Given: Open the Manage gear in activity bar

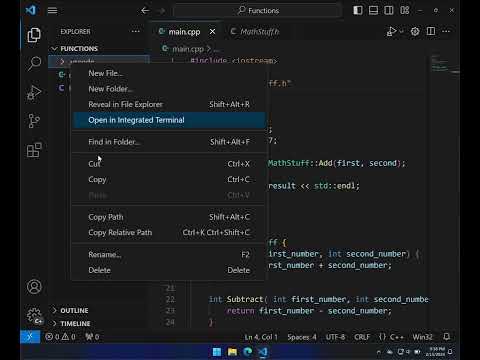Looking at the screenshot, I should 34,315.
